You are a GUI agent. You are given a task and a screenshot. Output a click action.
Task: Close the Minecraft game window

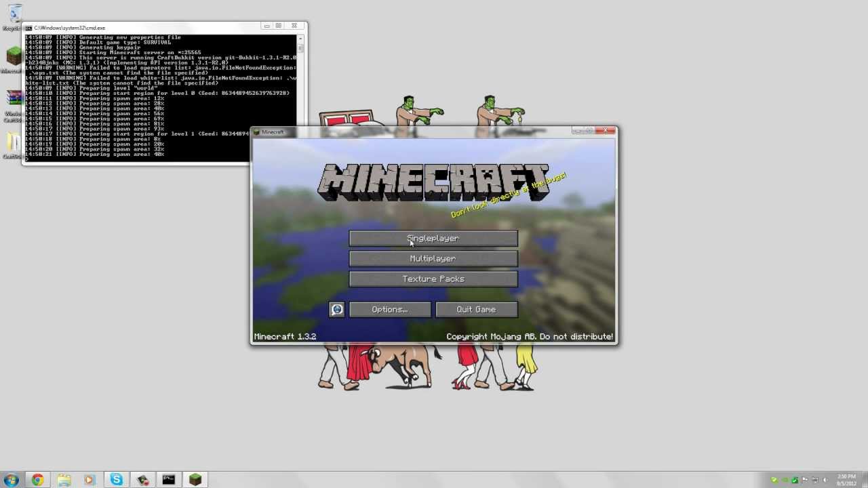click(x=605, y=130)
